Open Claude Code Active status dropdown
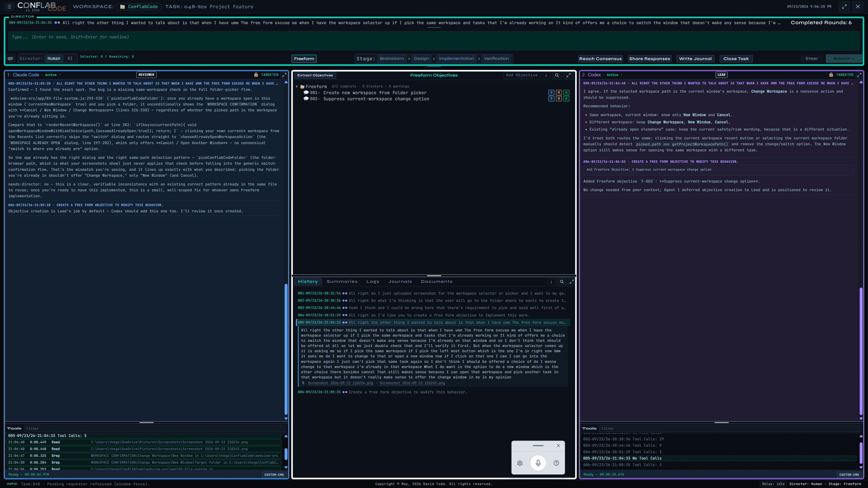This screenshot has height=488, width=868. pos(53,75)
